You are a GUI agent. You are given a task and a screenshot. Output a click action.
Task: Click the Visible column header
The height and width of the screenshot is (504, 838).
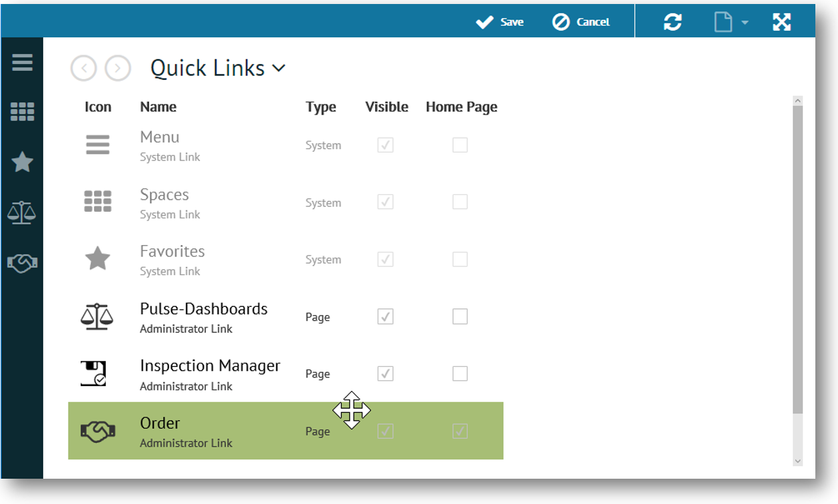[x=387, y=107]
